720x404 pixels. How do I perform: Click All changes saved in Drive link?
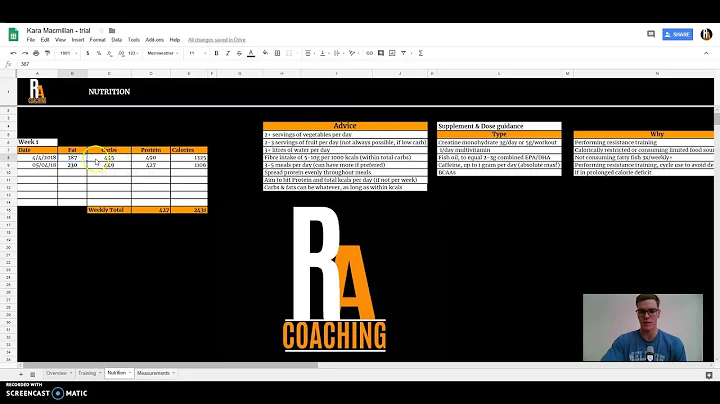coord(217,40)
